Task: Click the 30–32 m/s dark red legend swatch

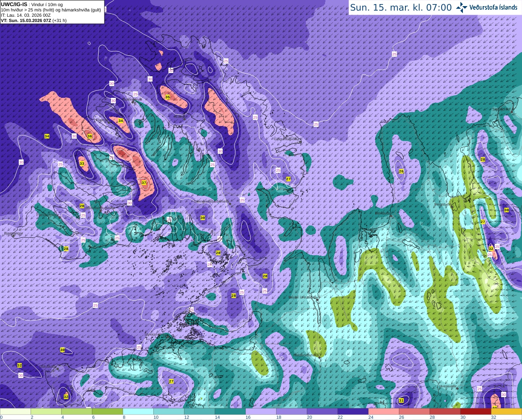Action: point(476,411)
